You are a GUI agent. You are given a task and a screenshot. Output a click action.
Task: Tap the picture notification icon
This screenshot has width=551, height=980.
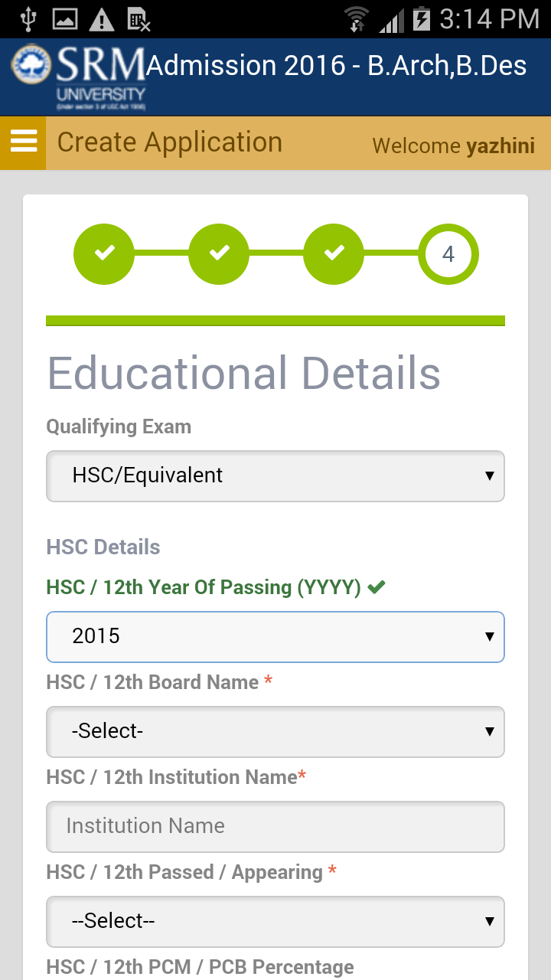(65, 19)
